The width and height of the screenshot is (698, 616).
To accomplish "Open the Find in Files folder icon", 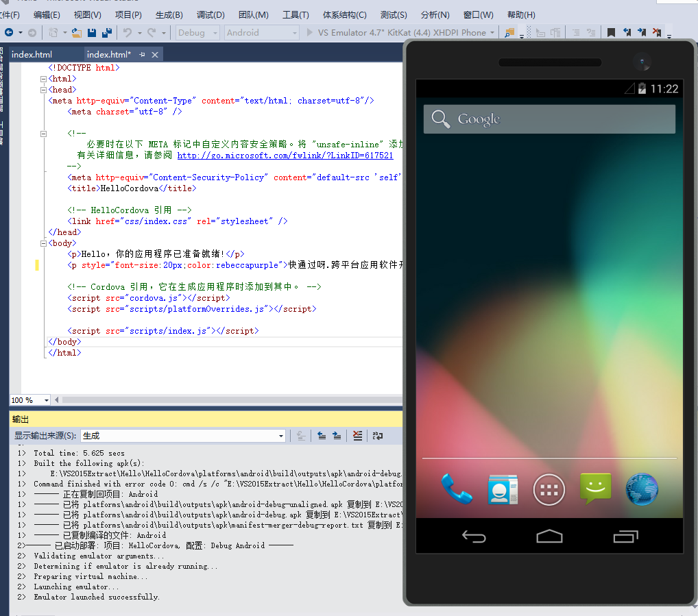I will [509, 32].
